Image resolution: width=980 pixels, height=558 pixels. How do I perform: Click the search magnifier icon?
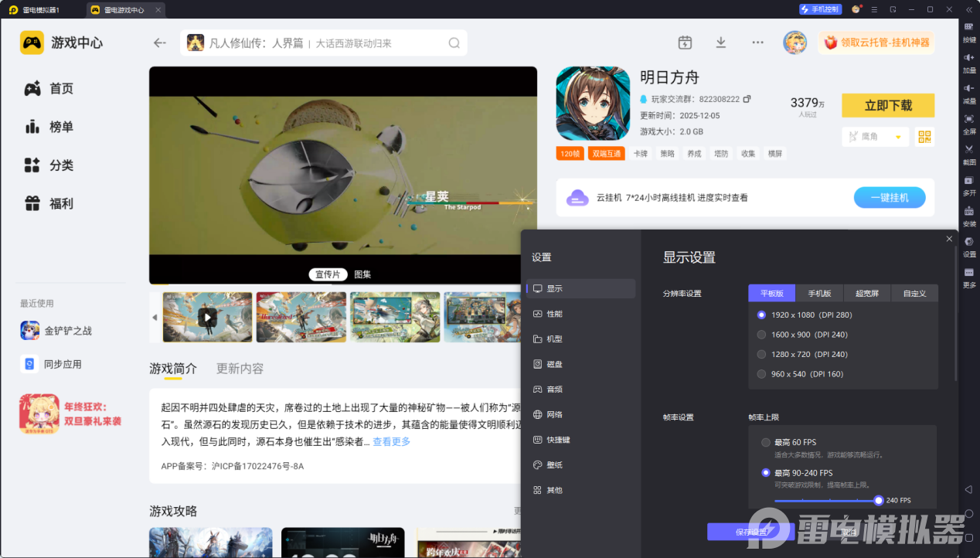click(x=454, y=43)
